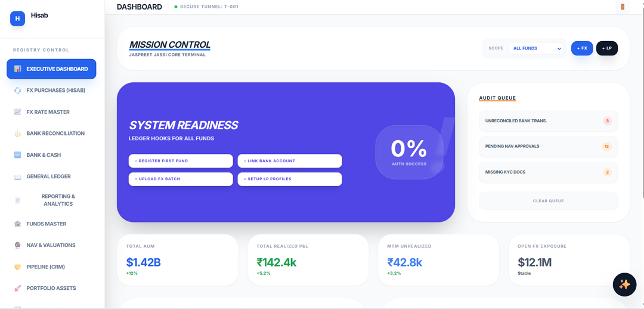Click the Clear Queue button
The width and height of the screenshot is (644, 309).
click(x=548, y=201)
